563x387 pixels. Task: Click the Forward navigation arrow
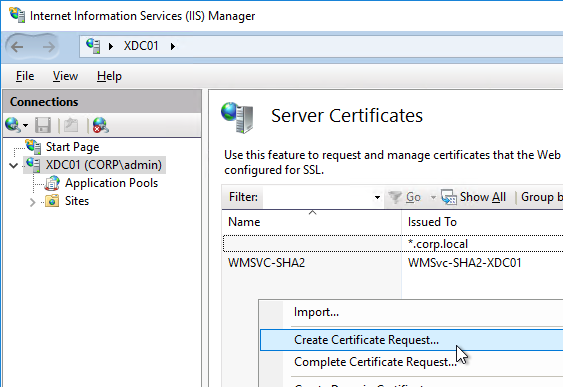tap(48, 47)
